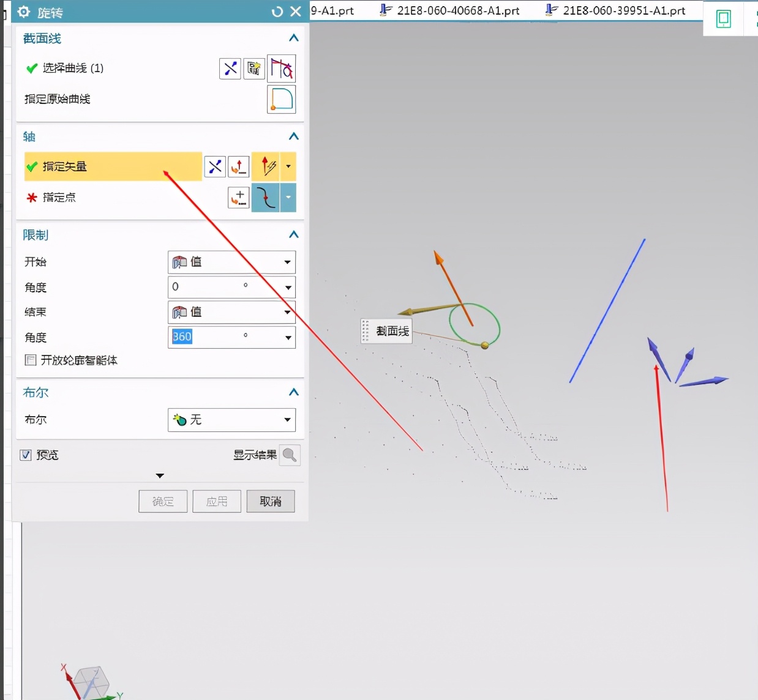Click the curve intersection icon beside 选择曲线
Viewport: 758px width, 700px height.
point(230,69)
